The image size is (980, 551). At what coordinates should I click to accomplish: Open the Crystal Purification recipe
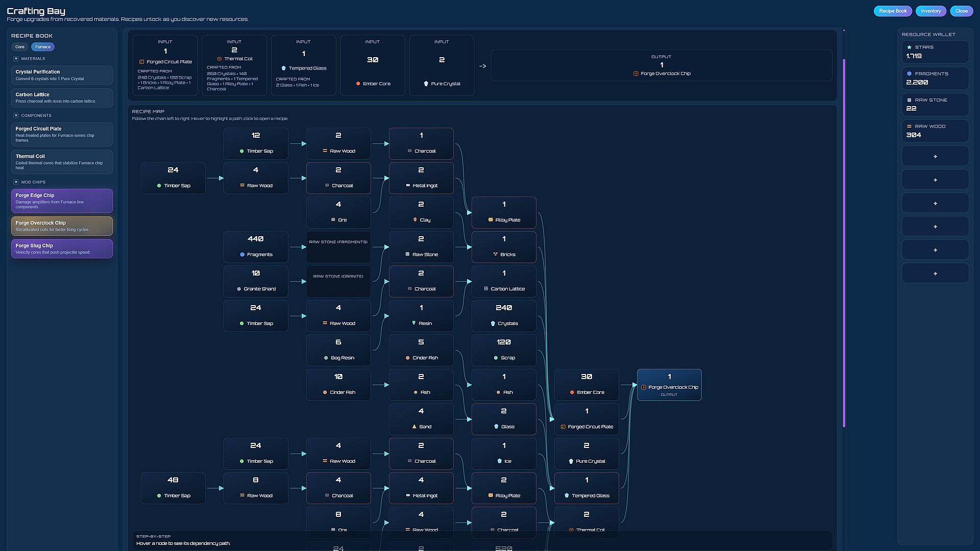click(x=62, y=75)
